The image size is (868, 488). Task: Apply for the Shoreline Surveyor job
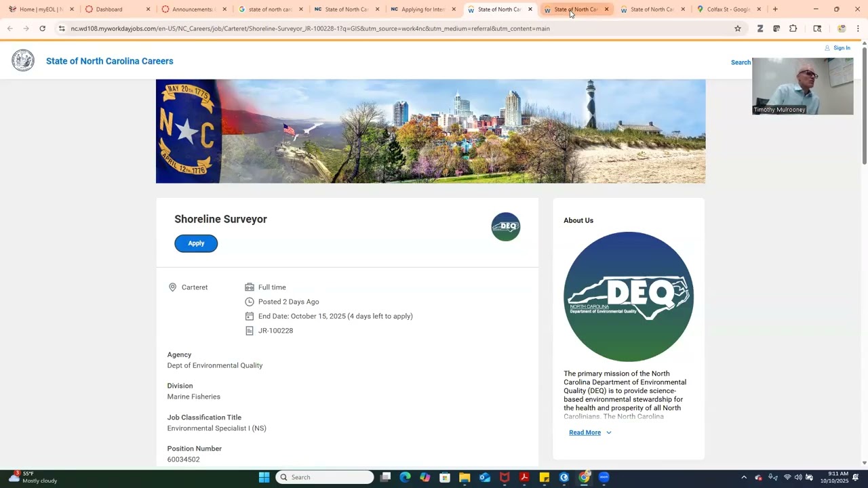tap(196, 243)
